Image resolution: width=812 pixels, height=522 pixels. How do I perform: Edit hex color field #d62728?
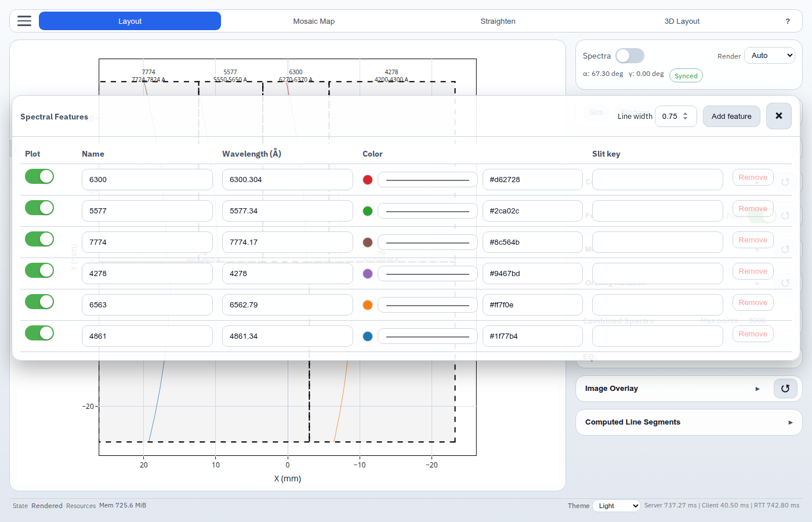coord(532,180)
